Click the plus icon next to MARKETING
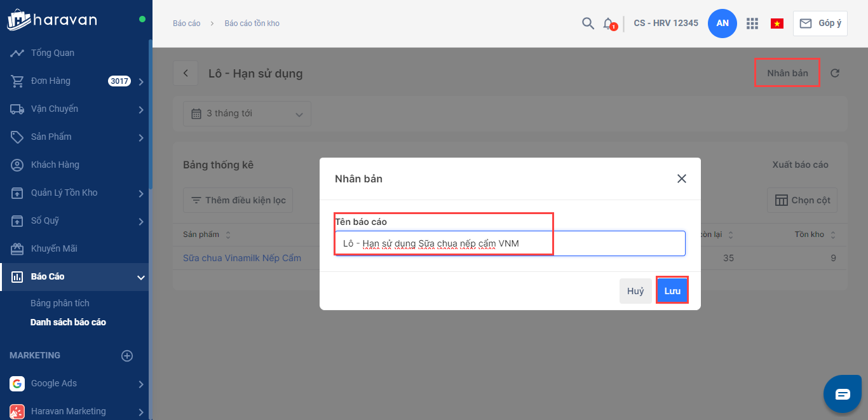 coord(127,356)
